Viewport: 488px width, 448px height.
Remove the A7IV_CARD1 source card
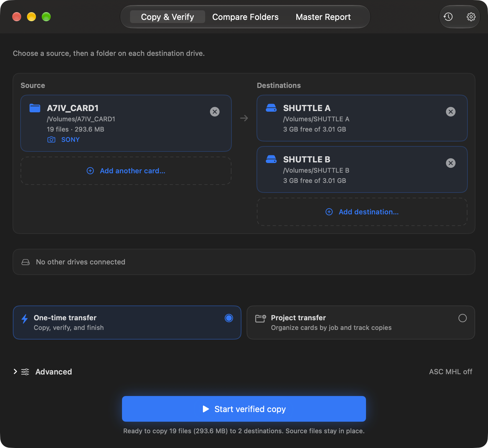pos(215,112)
